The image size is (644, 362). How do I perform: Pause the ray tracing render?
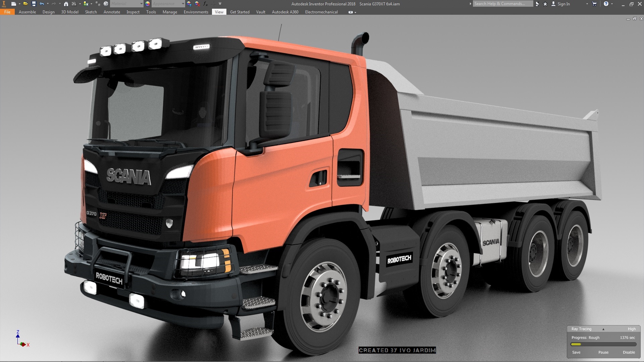click(x=603, y=352)
